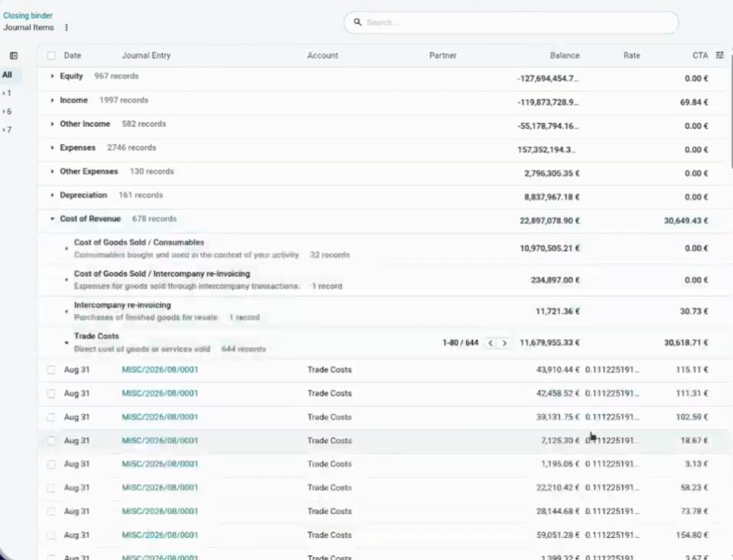Expand sidebar category 6
The image size is (733, 560).
coord(7,111)
